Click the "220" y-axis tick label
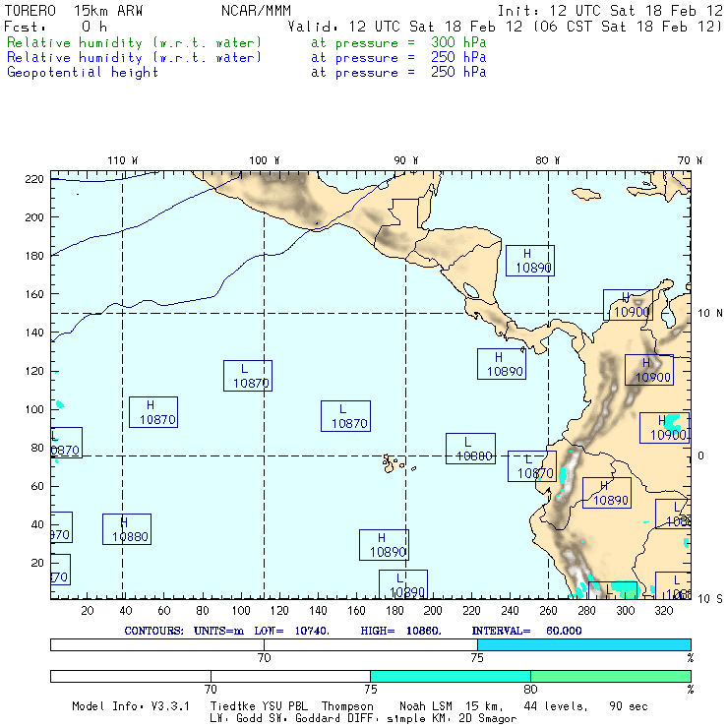The image size is (728, 728). 33,179
